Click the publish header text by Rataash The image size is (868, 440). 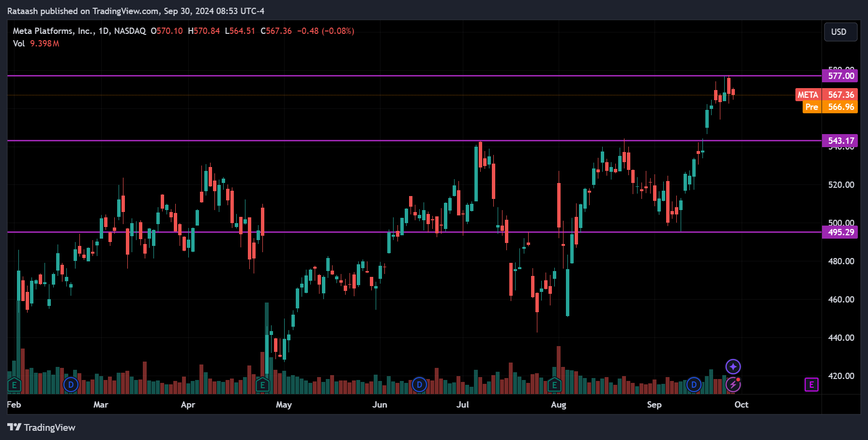[x=136, y=11]
